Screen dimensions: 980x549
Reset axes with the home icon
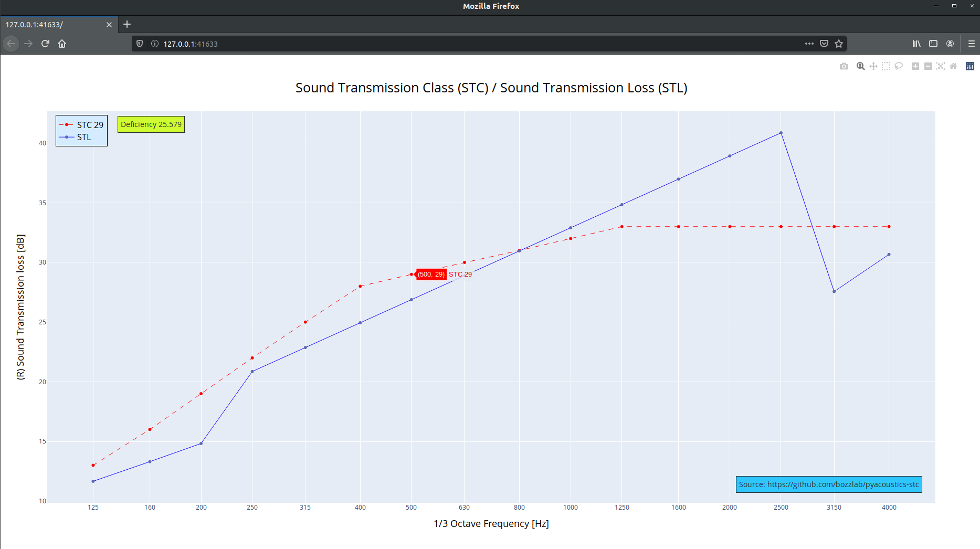coord(953,66)
